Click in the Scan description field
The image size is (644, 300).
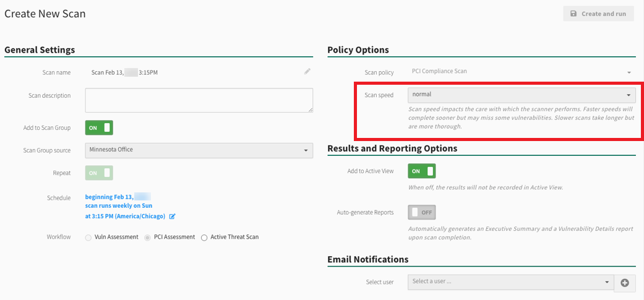199,100
